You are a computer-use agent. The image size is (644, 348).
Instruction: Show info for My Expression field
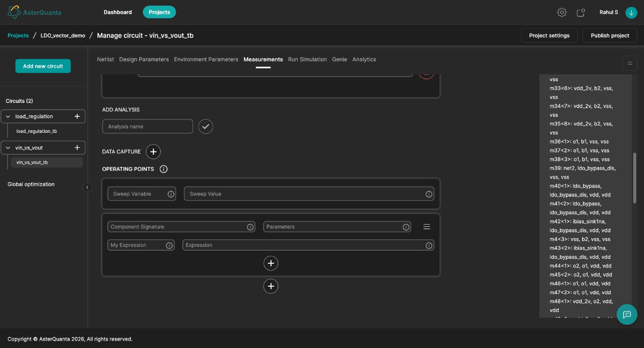click(x=169, y=245)
